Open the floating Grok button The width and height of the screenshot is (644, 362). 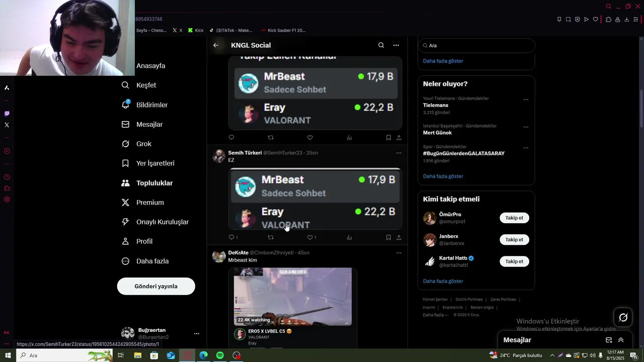point(623,317)
